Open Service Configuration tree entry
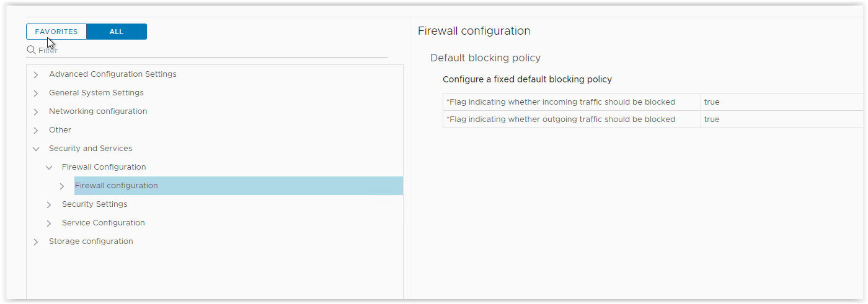The height and width of the screenshot is (304, 868). point(104,223)
